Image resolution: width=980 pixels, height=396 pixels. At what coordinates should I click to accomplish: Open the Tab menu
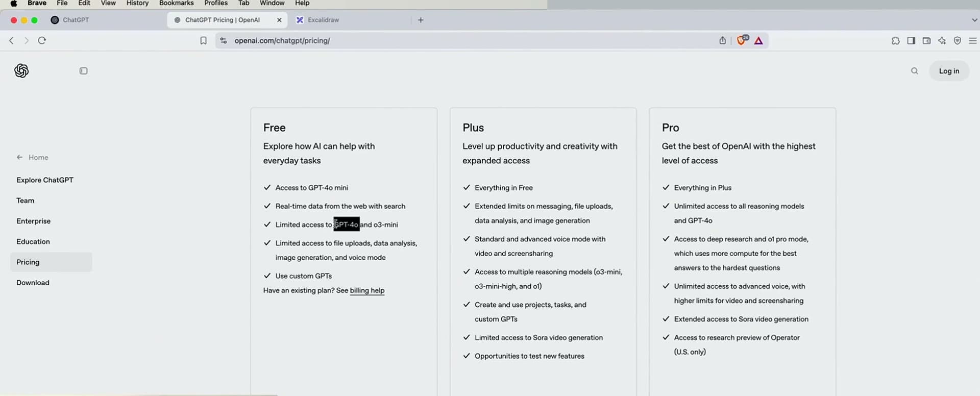(244, 3)
